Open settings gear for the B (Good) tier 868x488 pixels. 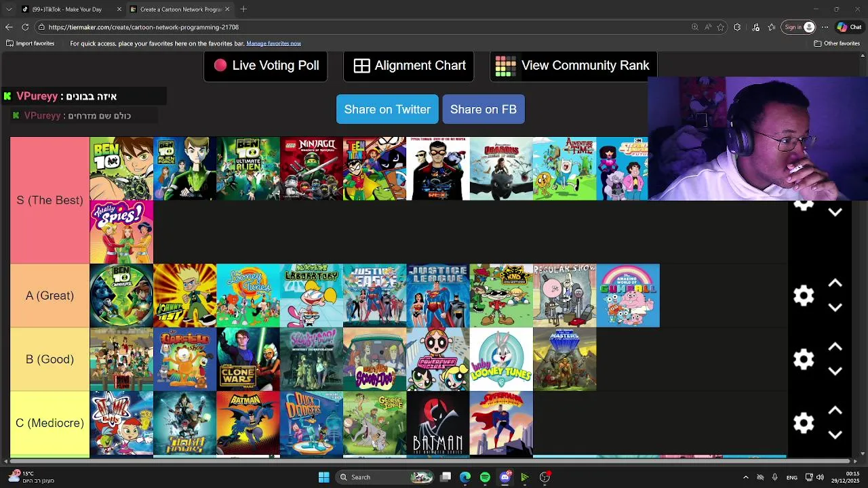click(x=804, y=359)
